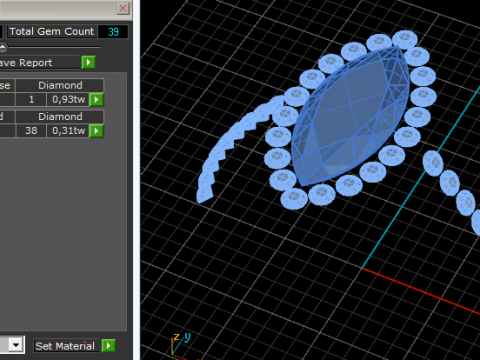This screenshot has width=480, height=360.
Task: Select the large marquise gem in viewport
Action: pos(350,117)
